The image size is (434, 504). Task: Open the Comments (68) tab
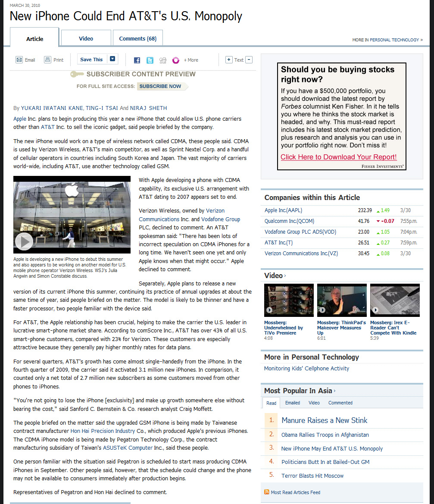pyautogui.click(x=137, y=38)
